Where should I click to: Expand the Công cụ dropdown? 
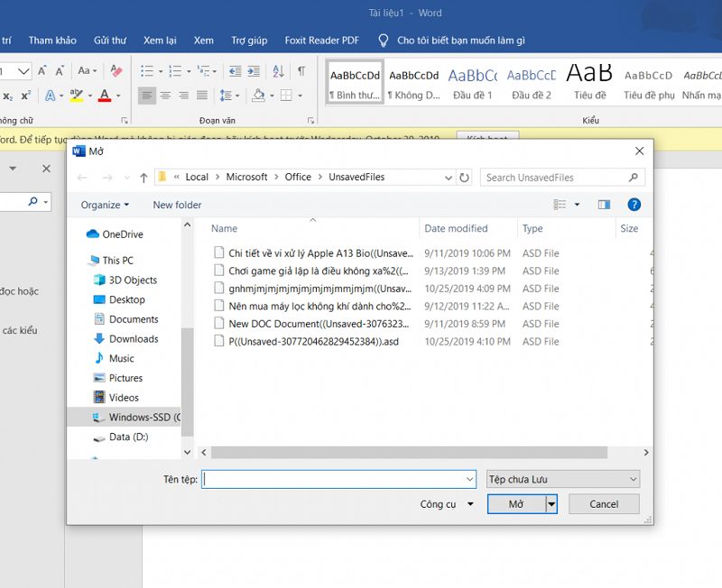447,504
